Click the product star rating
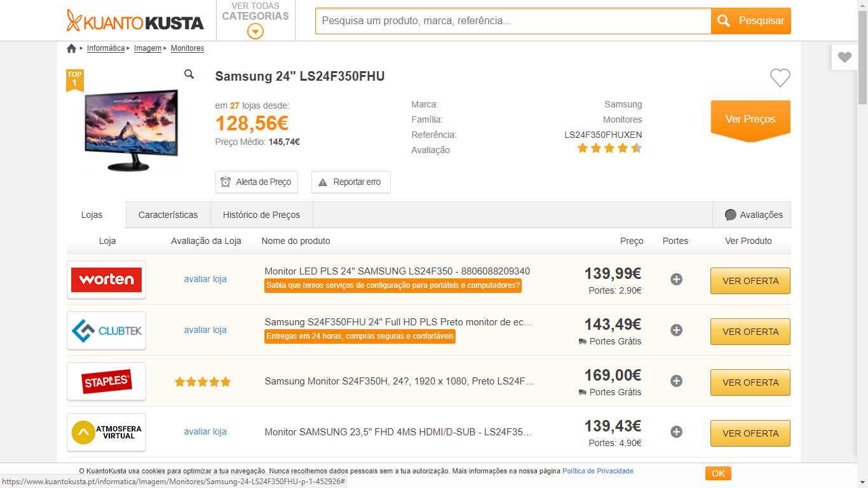The width and height of the screenshot is (868, 488). (x=609, y=149)
